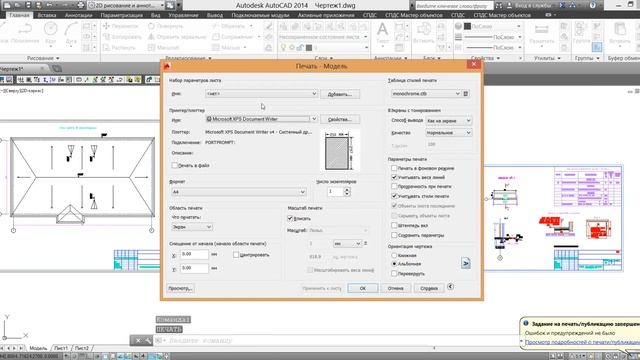Click the Open file icon in quick access toolbar
Viewport: 640px width, 360px height.
pyautogui.click(x=18, y=5)
